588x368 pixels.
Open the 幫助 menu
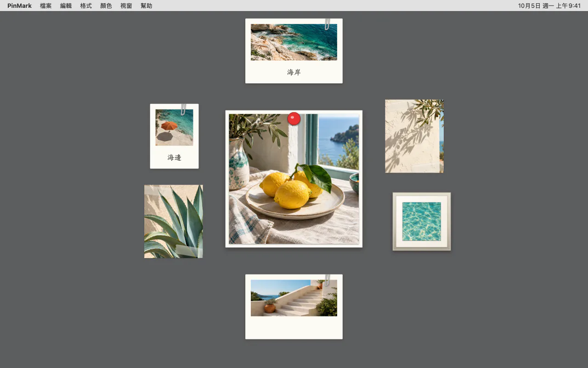pos(147,6)
